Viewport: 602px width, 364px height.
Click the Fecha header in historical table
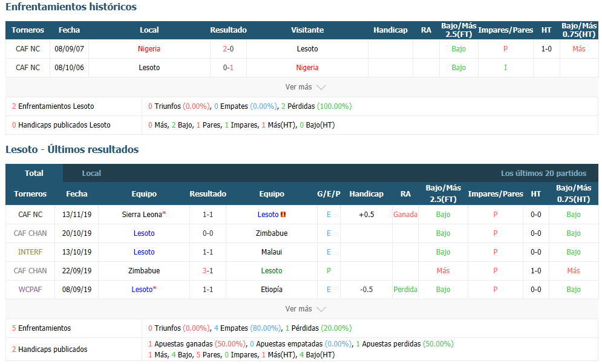pos(69,30)
